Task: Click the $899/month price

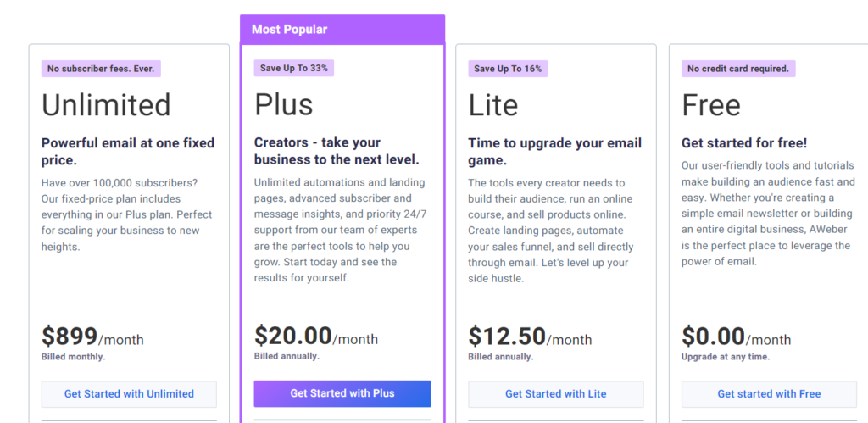Action: [92, 337]
